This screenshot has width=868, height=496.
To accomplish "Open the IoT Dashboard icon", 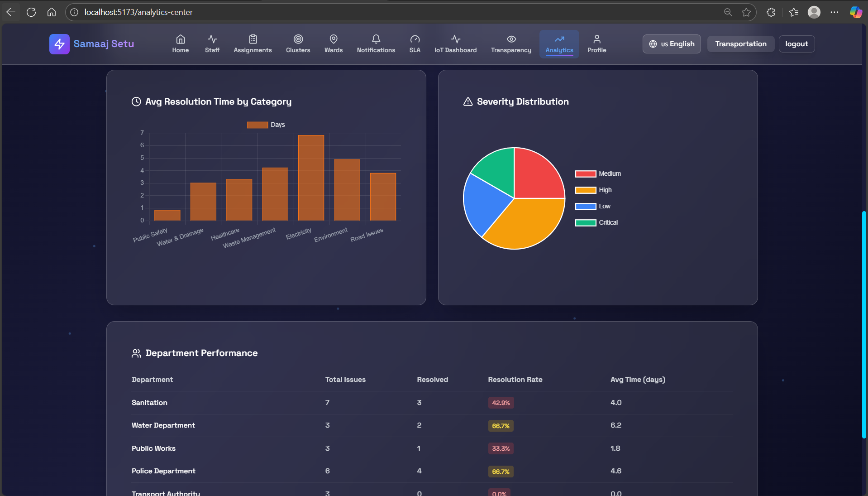I will coord(455,39).
